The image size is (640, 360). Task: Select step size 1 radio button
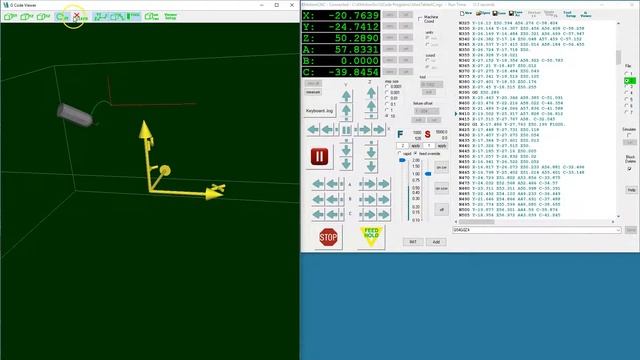coord(387,110)
